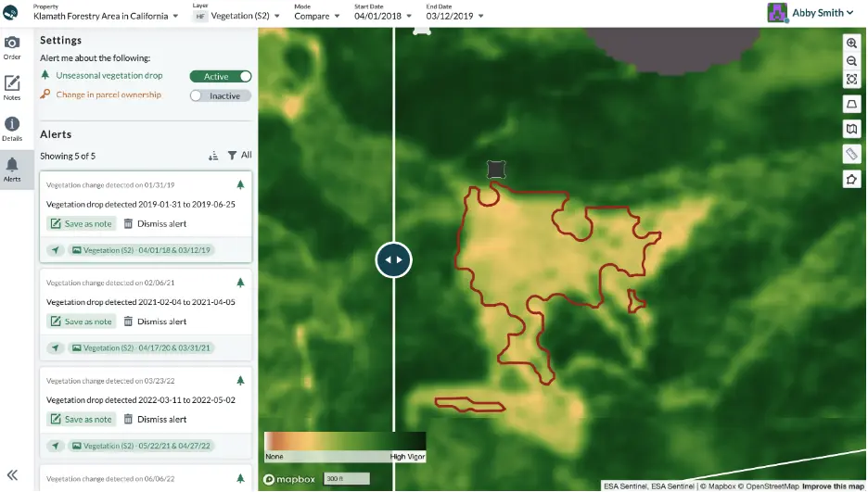Collapse the sidebar with double chevron
This screenshot has height=492, width=868.
pyautogui.click(x=12, y=474)
